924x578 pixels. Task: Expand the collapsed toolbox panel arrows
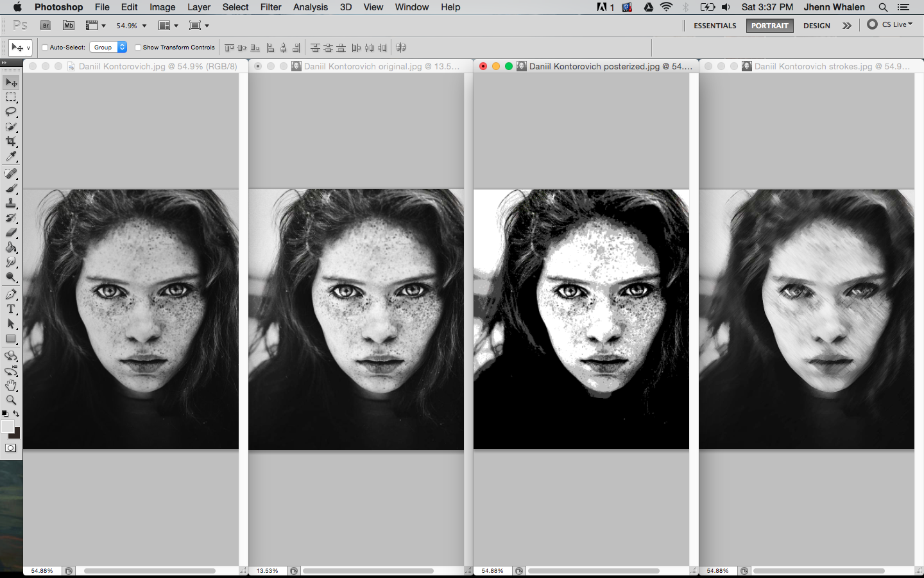4,63
